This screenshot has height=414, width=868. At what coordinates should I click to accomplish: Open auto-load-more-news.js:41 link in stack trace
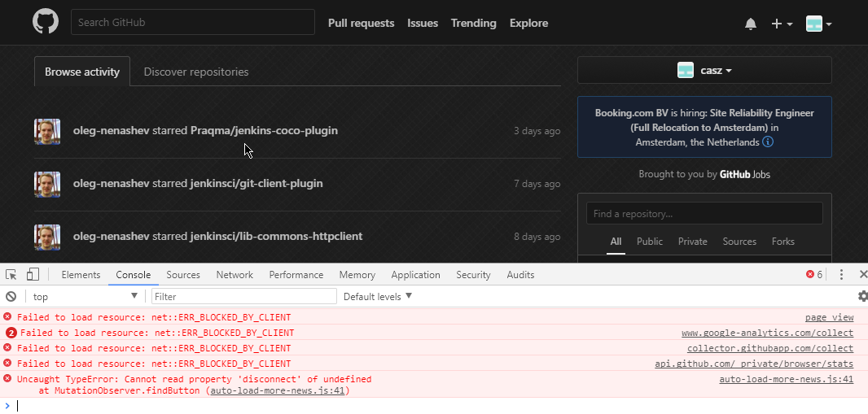click(278, 390)
